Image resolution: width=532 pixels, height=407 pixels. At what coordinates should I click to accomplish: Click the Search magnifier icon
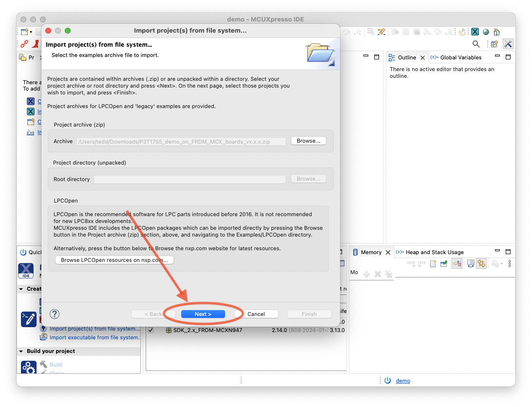pyautogui.click(x=476, y=44)
